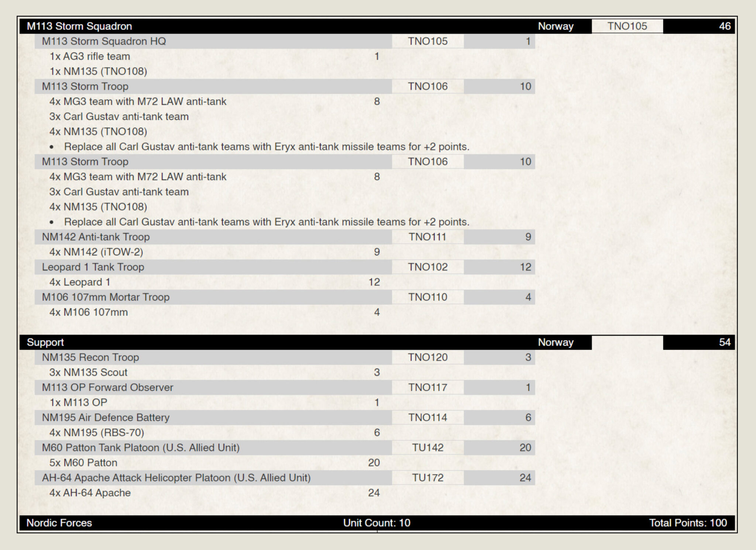Click the first M113 Storm Troop row
This screenshot has width=756, height=550.
coord(85,86)
